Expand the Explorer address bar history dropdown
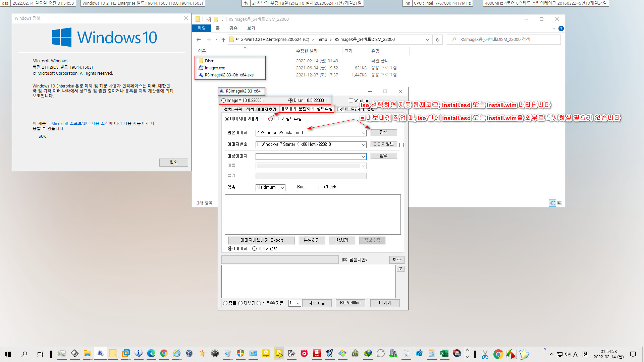The width and height of the screenshot is (644, 362). point(427,40)
